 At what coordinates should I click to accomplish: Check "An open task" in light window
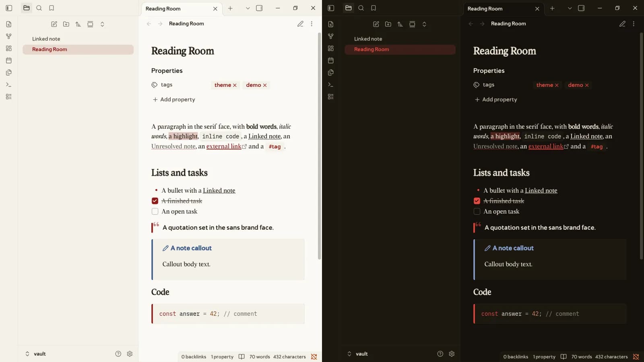click(155, 211)
